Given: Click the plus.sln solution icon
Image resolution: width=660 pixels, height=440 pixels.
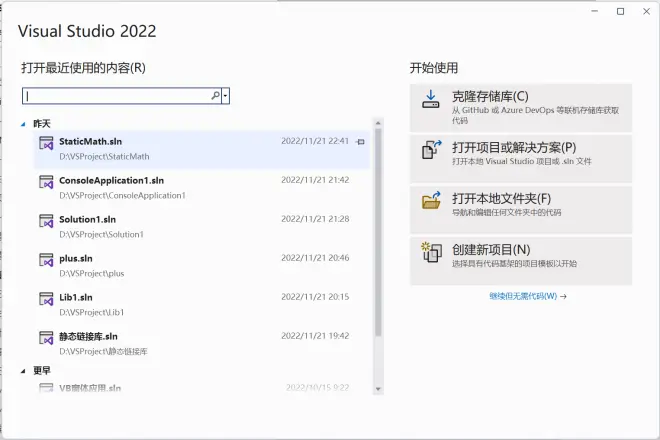Looking at the screenshot, I should pyautogui.click(x=46, y=260).
